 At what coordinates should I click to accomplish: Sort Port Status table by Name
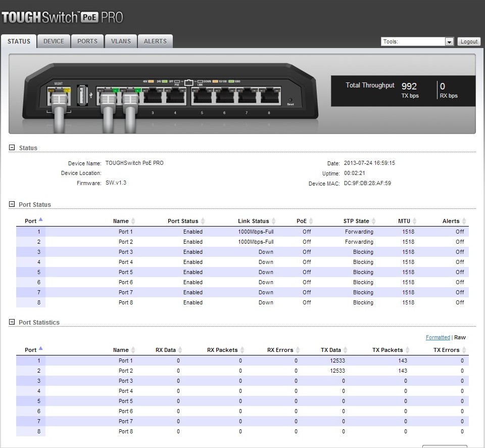point(124,221)
